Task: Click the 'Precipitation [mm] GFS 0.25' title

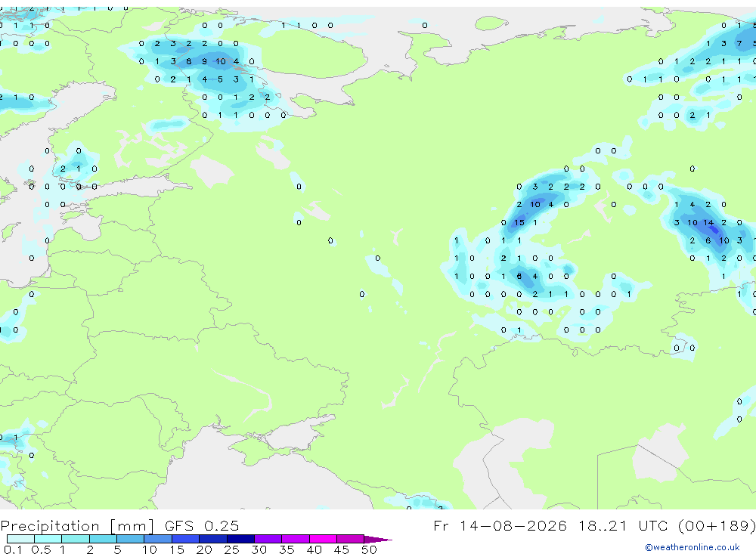Action: tap(119, 525)
